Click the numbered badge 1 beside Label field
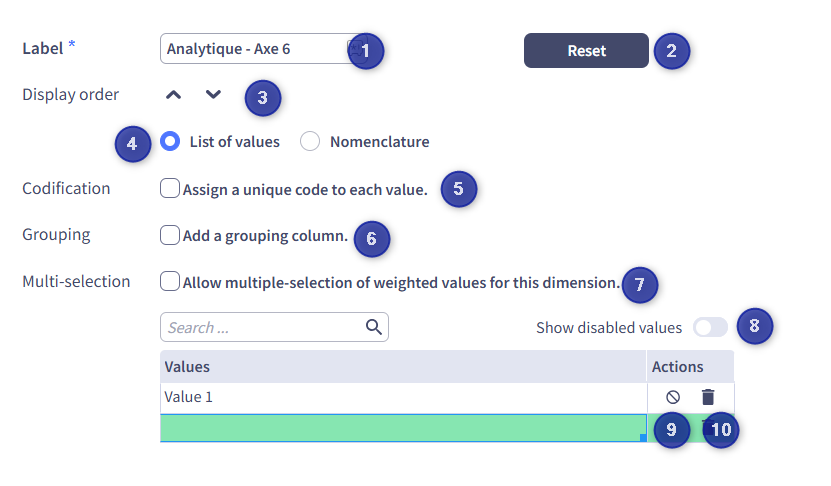 366,50
